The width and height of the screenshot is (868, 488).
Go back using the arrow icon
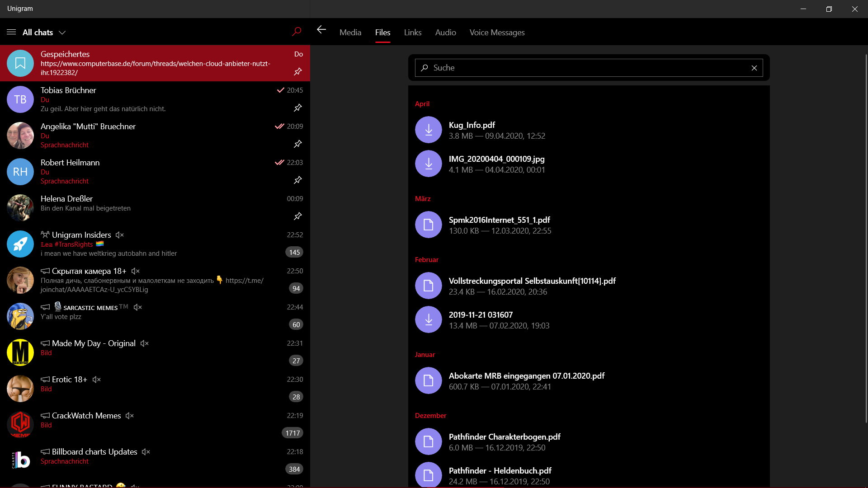coord(321,30)
